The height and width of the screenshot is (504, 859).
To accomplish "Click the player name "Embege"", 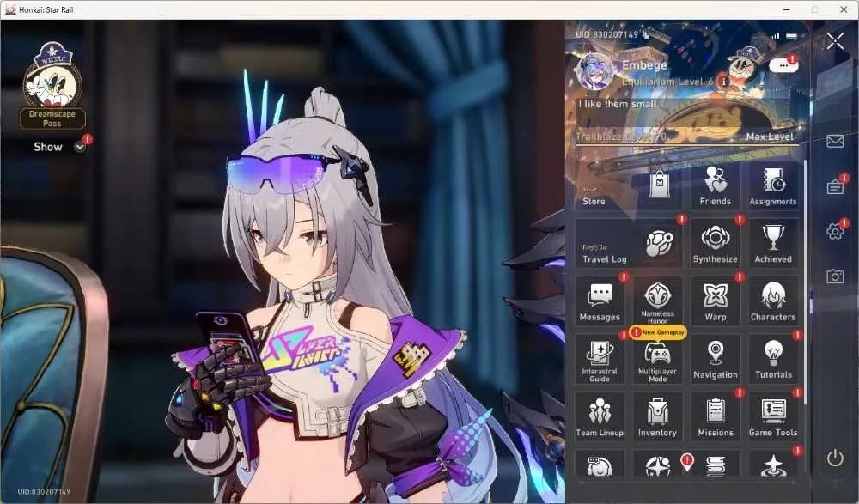I will 644,65.
